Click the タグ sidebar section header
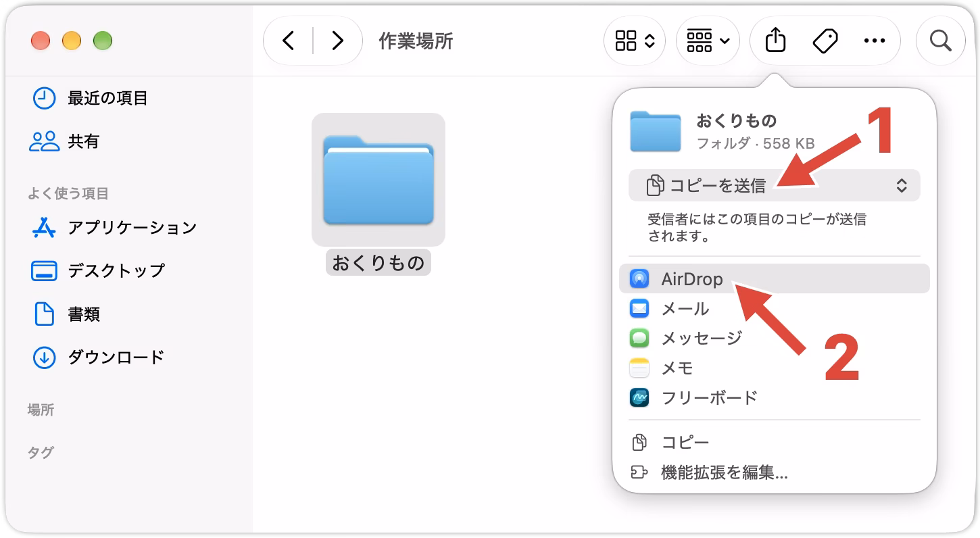The height and width of the screenshot is (538, 980). tap(41, 453)
